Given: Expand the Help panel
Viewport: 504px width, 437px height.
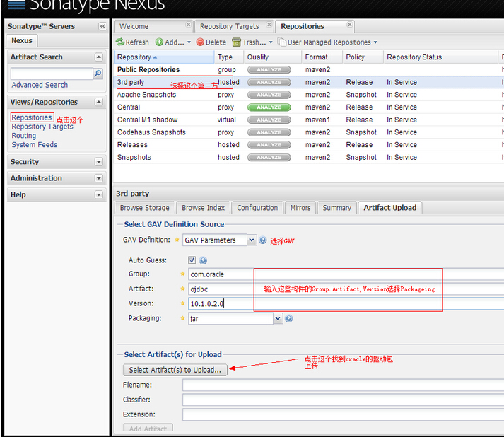Looking at the screenshot, I should tap(99, 194).
